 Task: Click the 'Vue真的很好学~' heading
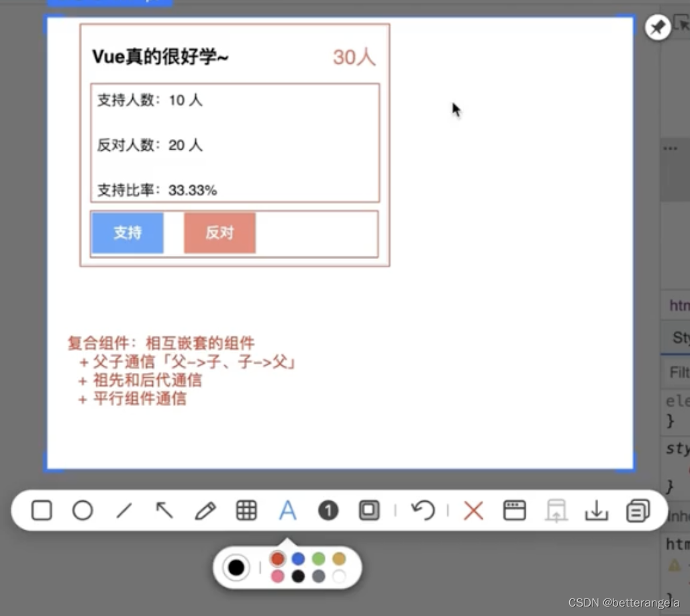(160, 57)
